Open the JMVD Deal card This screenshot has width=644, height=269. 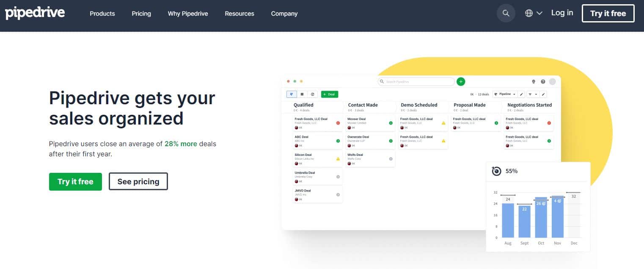[317, 194]
